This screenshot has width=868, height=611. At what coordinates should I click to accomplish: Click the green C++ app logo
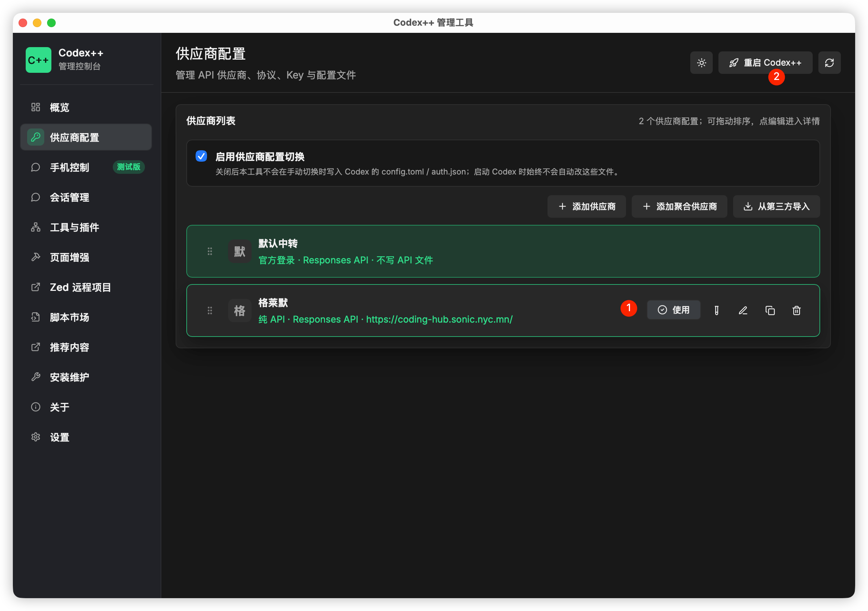[x=39, y=60]
